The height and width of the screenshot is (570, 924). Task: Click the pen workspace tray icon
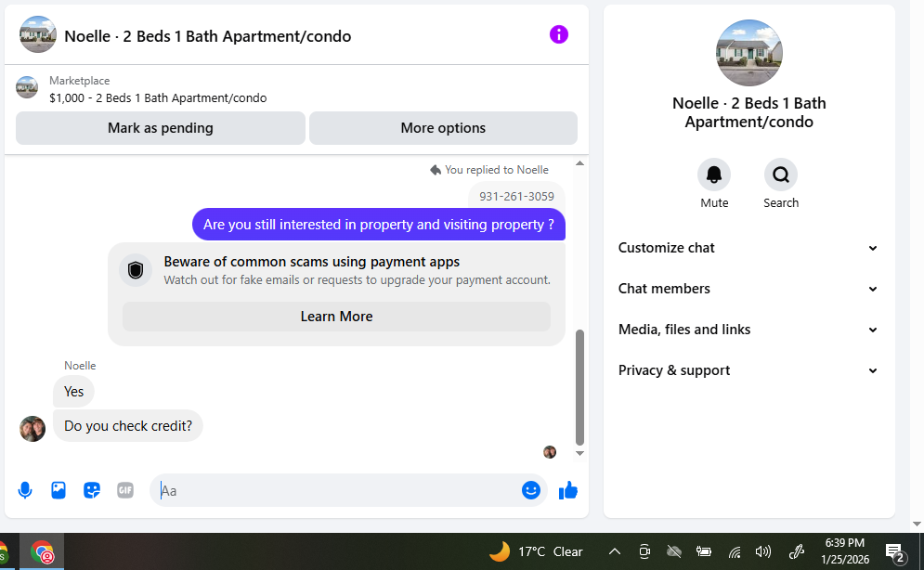[x=796, y=551]
